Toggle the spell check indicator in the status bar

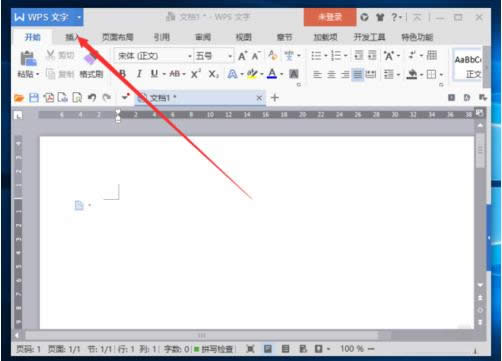pos(214,349)
